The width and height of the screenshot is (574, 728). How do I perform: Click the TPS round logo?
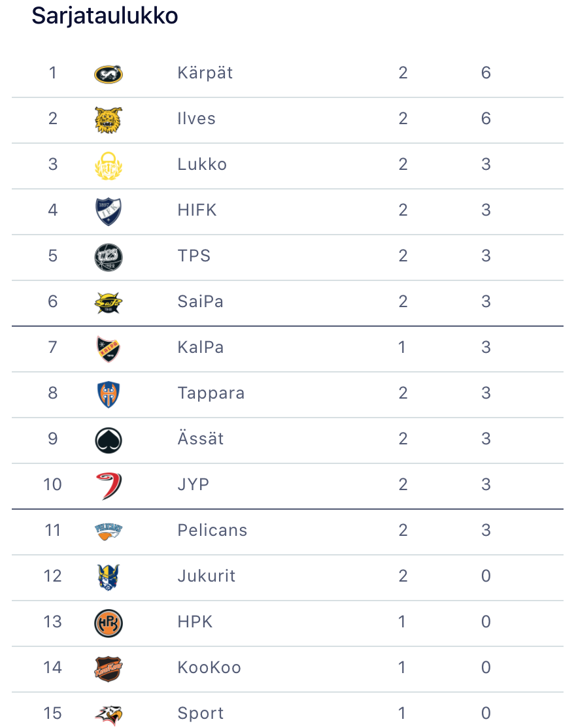point(109,257)
